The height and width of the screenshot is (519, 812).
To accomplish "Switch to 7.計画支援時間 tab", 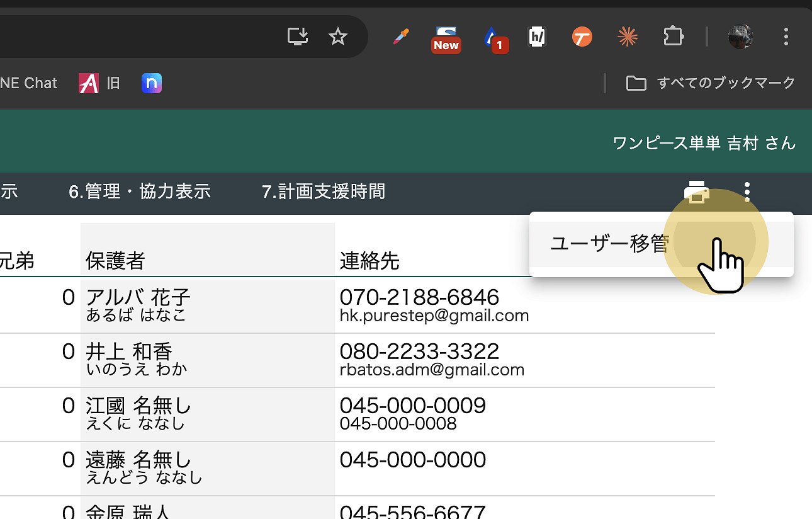I will (323, 191).
